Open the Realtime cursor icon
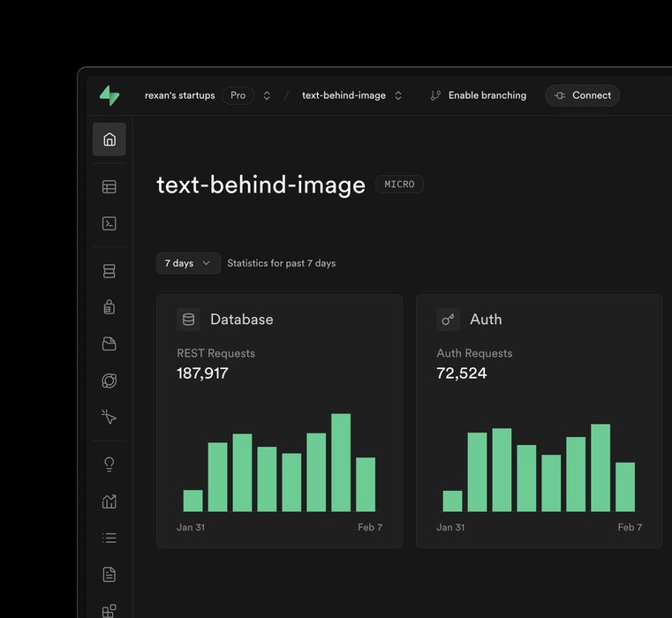This screenshot has height=618, width=672. 109,418
